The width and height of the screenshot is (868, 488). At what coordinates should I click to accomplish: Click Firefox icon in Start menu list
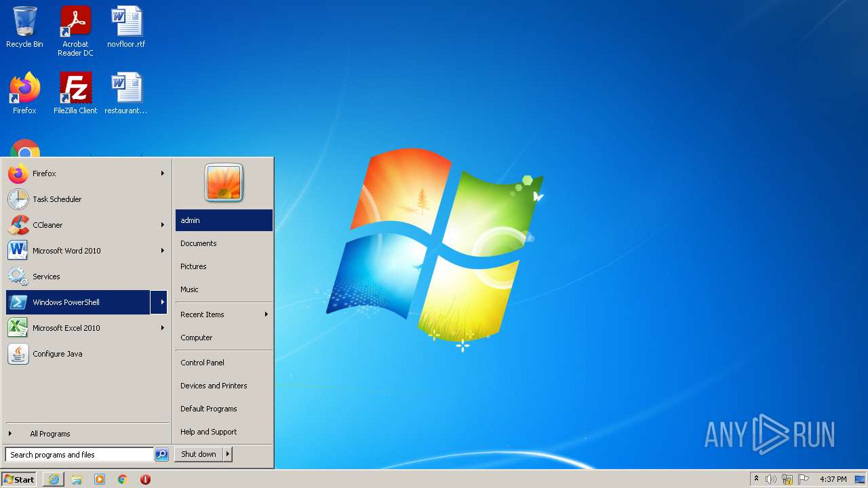point(18,174)
